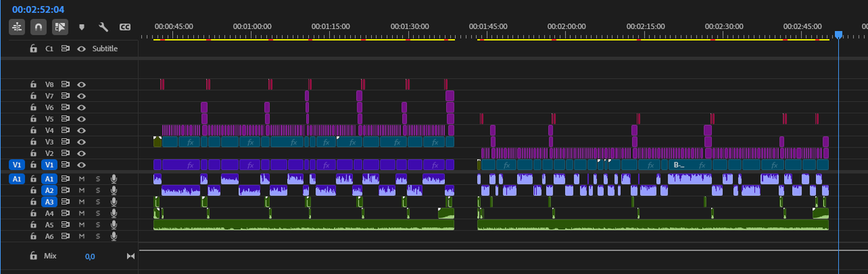Mute audio track A3

coord(82,202)
